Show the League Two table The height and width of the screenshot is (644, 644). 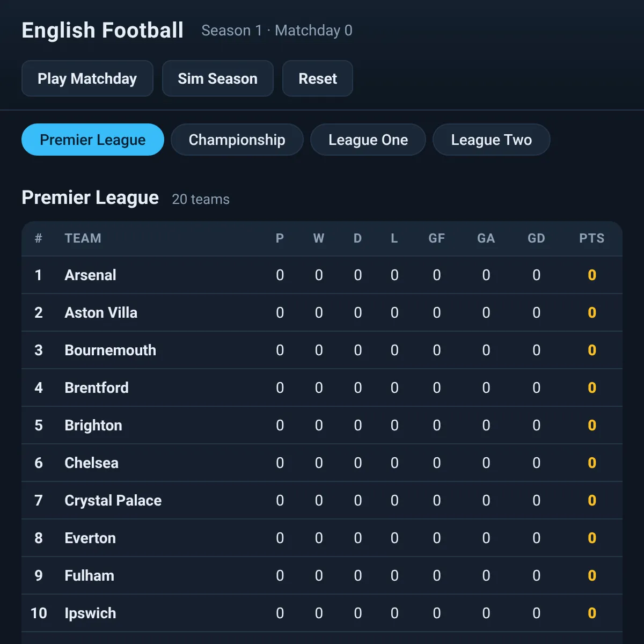[x=492, y=140]
